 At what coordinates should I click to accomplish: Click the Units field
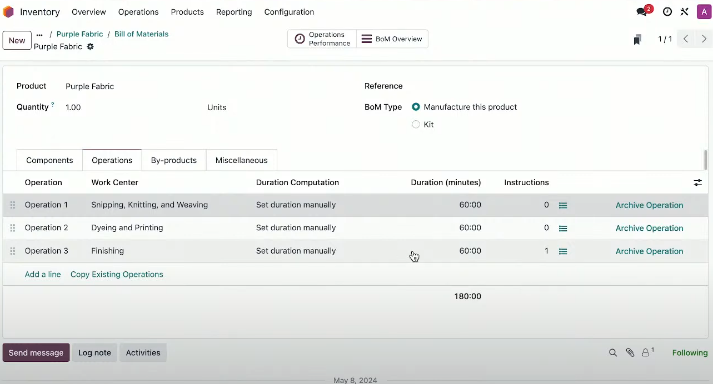pos(217,107)
